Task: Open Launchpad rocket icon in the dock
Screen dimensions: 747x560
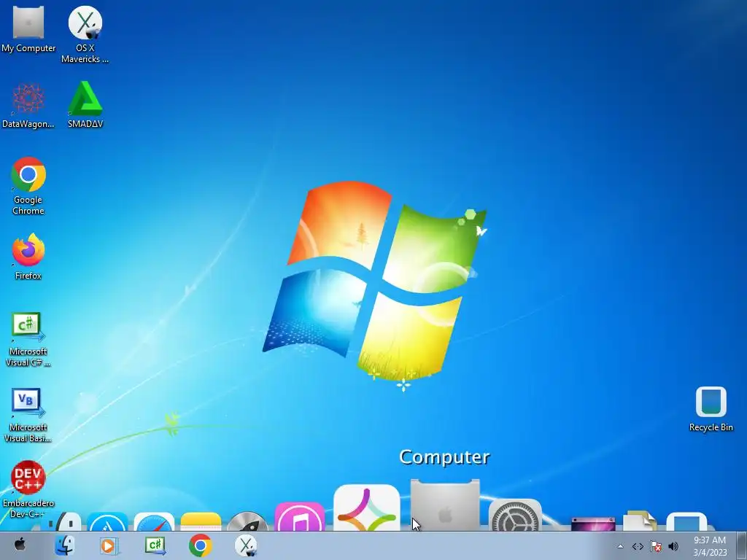Action: tap(247, 522)
